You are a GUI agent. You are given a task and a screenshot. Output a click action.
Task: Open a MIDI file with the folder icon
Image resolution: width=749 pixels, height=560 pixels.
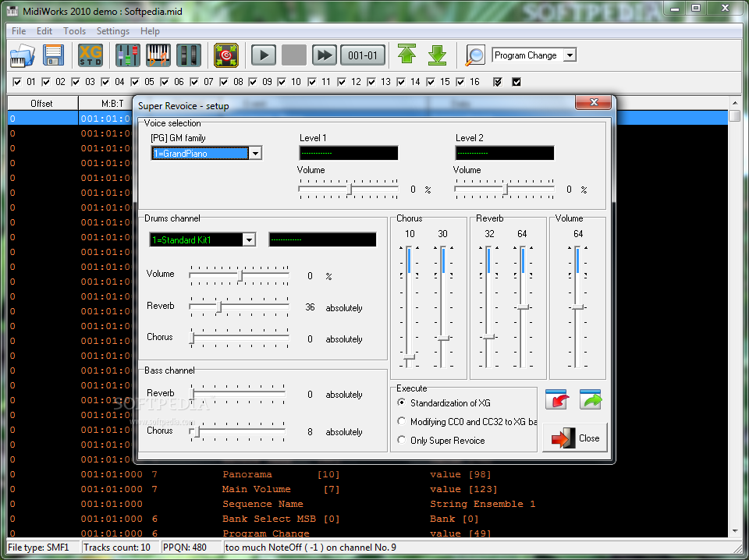(x=23, y=55)
